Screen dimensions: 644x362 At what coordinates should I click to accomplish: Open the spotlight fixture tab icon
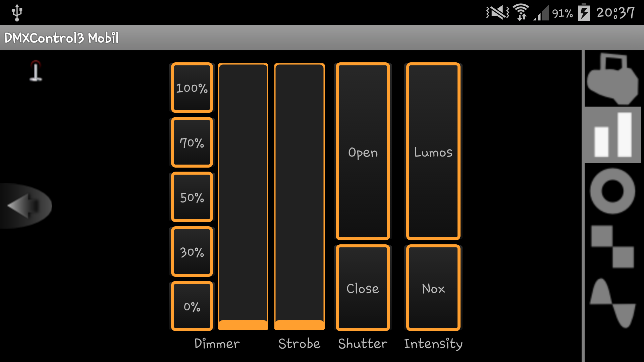(612, 79)
